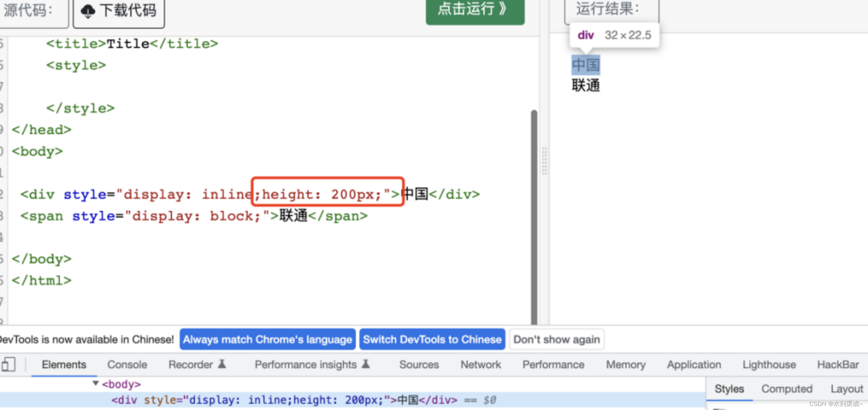Toggle the device toolbar icon in DevTools
868x410 pixels.
(x=8, y=365)
